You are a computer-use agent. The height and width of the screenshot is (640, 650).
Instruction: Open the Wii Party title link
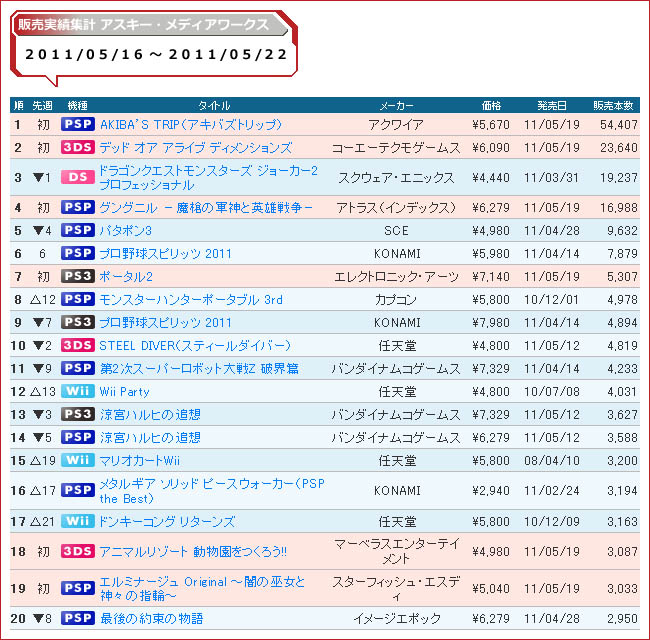click(124, 392)
